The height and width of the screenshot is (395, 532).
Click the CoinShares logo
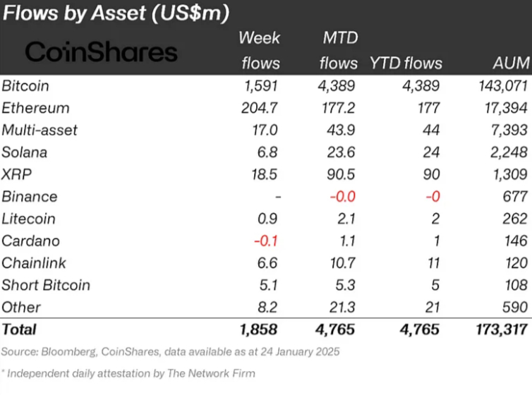(x=102, y=51)
